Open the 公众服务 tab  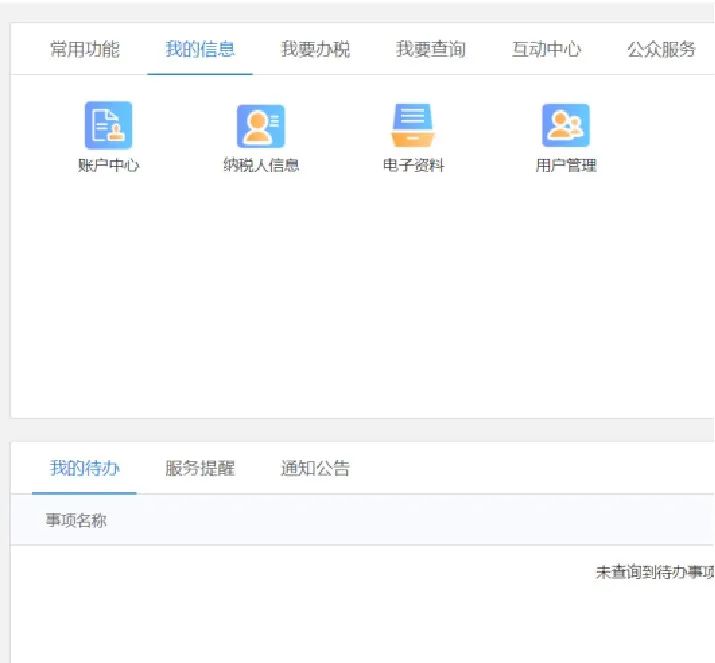tap(661, 49)
